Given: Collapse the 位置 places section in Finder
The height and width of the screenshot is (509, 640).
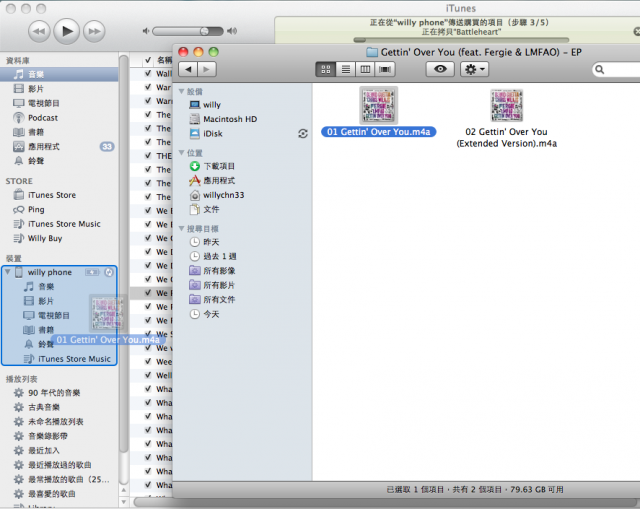Looking at the screenshot, I should pos(182,153).
